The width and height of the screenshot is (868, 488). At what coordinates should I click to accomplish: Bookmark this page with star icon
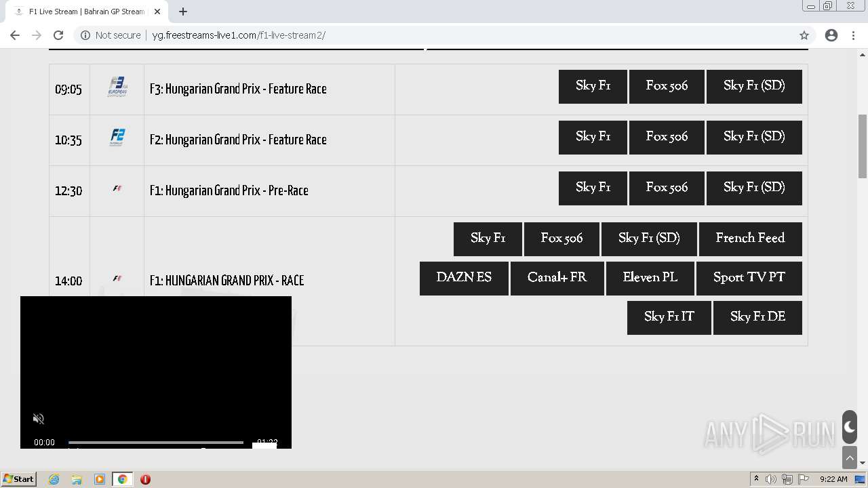804,35
